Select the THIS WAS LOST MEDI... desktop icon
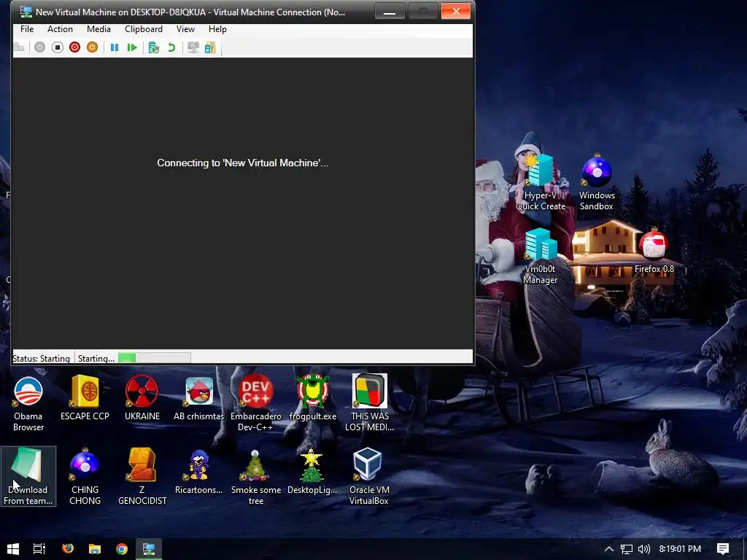The height and width of the screenshot is (560, 747). point(370,402)
